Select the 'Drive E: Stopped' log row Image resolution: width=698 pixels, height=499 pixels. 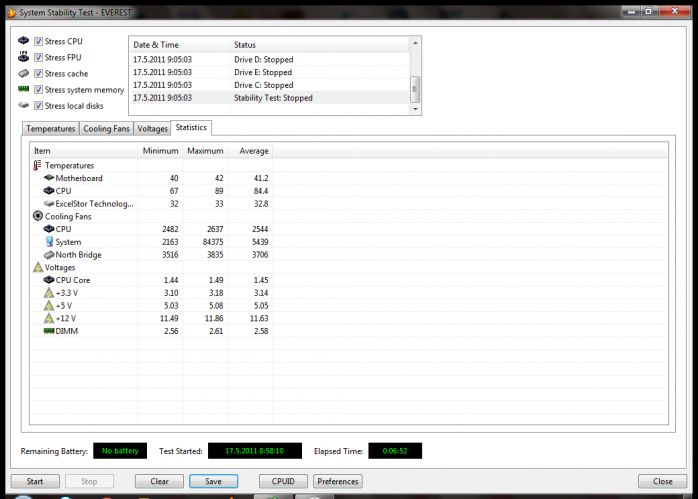click(x=269, y=72)
